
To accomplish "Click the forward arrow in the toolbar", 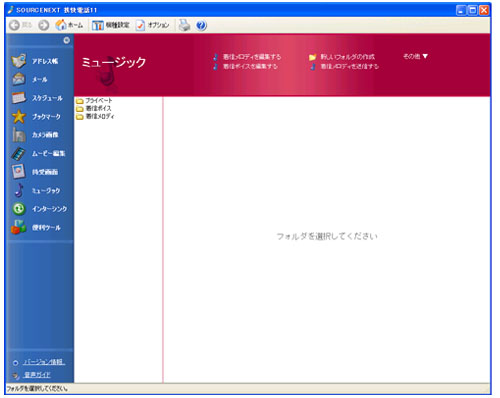I will (x=43, y=25).
